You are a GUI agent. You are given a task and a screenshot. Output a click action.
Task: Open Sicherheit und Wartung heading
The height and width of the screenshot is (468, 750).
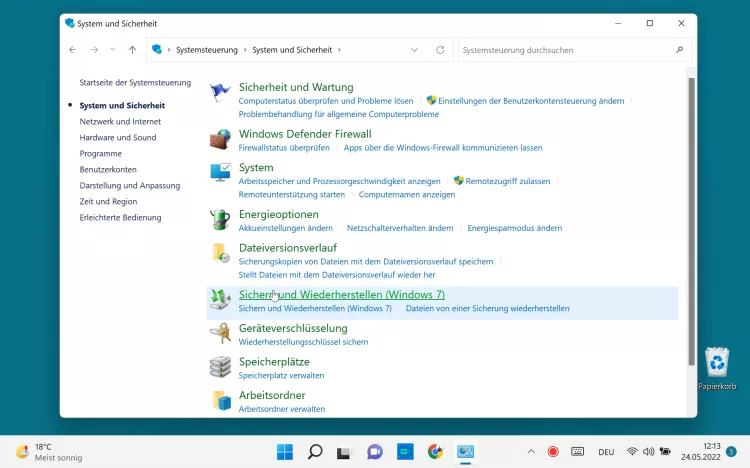click(296, 87)
